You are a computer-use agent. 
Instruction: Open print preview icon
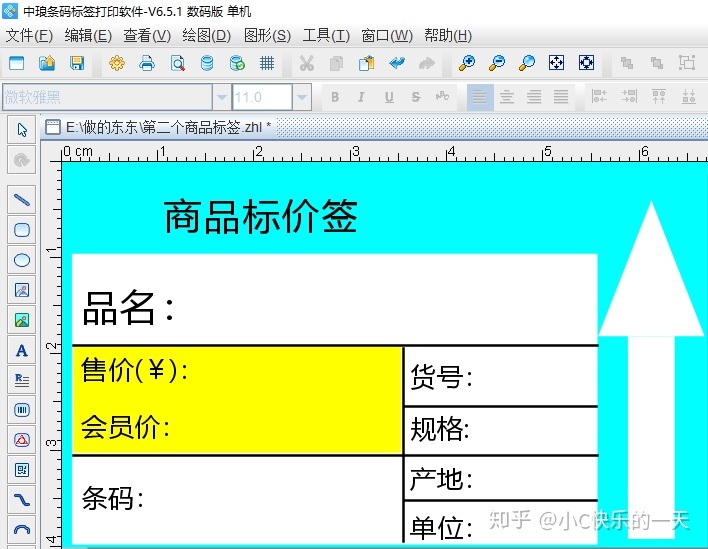[x=177, y=63]
